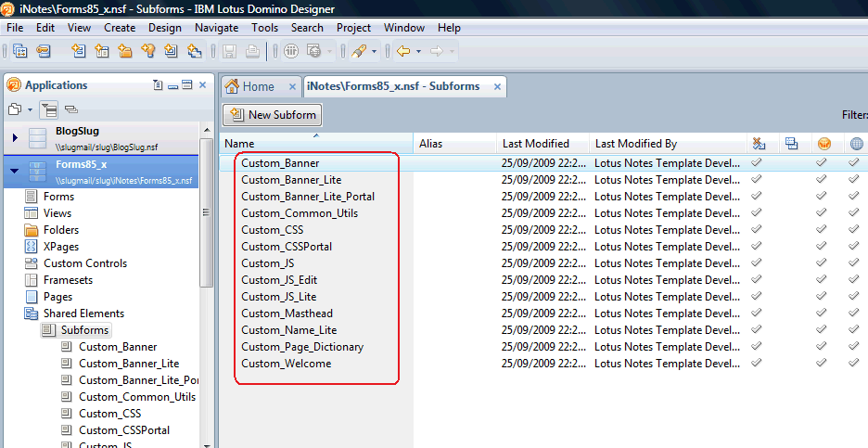Go forward with the grey arrow
The height and width of the screenshot is (448, 868).
click(437, 52)
